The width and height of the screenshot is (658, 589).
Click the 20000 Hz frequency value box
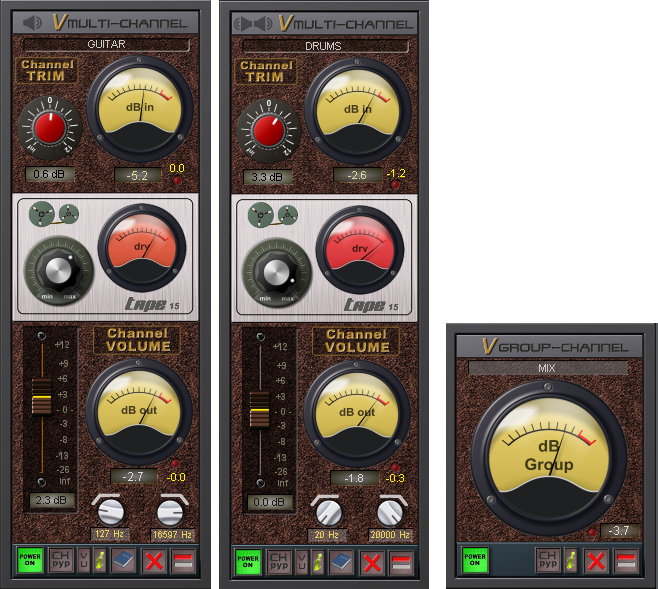pyautogui.click(x=389, y=535)
